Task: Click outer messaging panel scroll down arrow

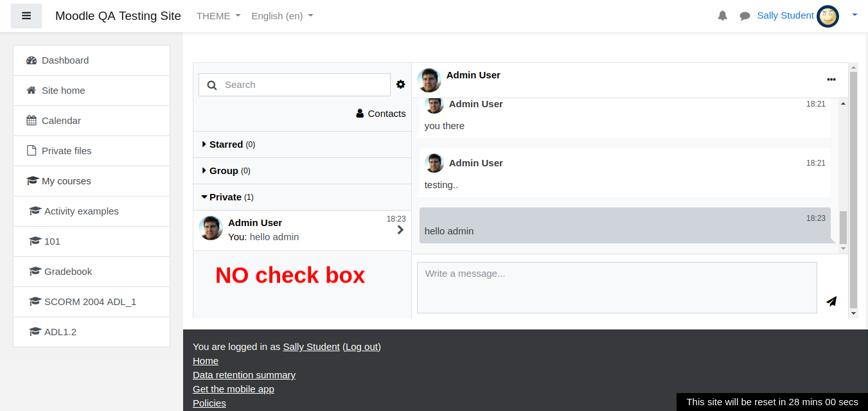Action: 853,313
